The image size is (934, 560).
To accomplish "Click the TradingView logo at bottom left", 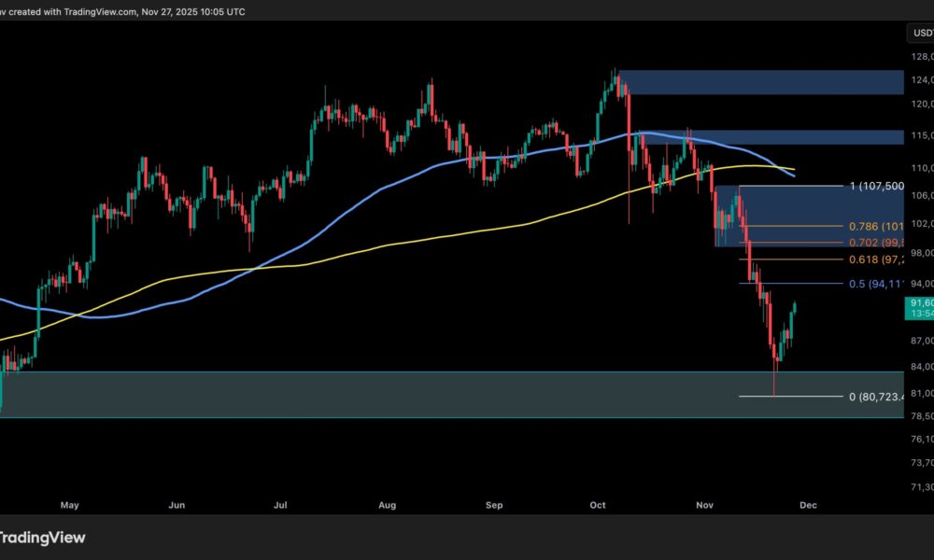I will coord(41,537).
